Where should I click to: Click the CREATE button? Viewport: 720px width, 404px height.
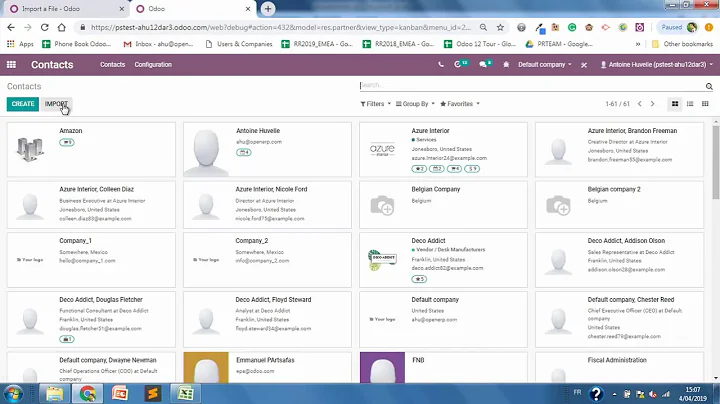point(22,104)
